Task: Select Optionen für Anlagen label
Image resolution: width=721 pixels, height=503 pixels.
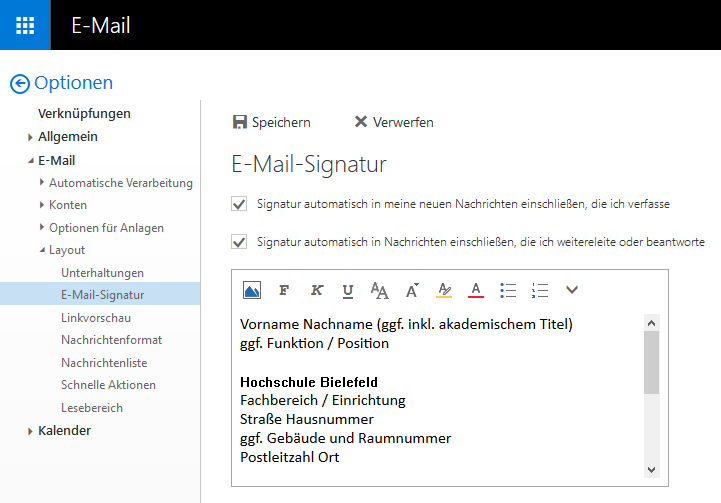Action: (107, 228)
